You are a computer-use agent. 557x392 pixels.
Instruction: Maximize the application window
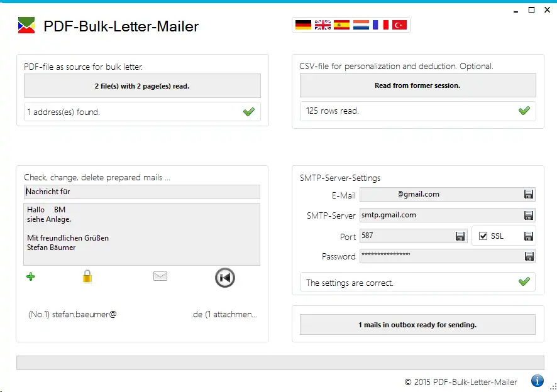531,10
